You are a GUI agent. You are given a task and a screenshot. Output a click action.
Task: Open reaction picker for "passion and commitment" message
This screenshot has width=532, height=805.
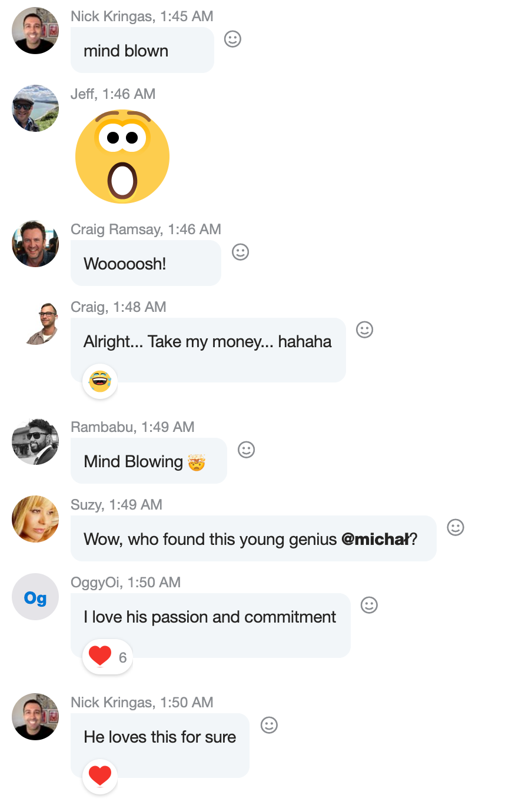(369, 606)
